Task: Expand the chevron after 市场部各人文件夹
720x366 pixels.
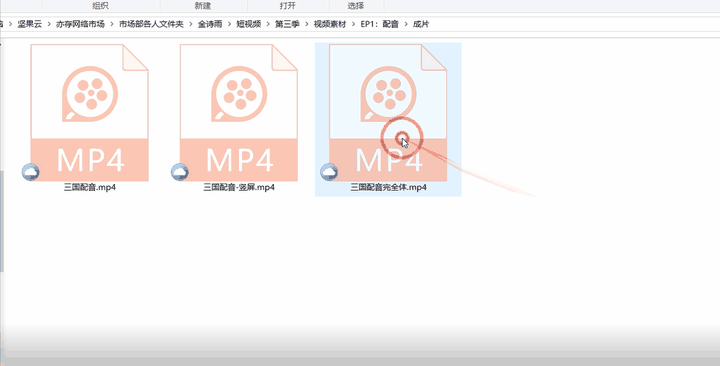Action: pyautogui.click(x=191, y=24)
